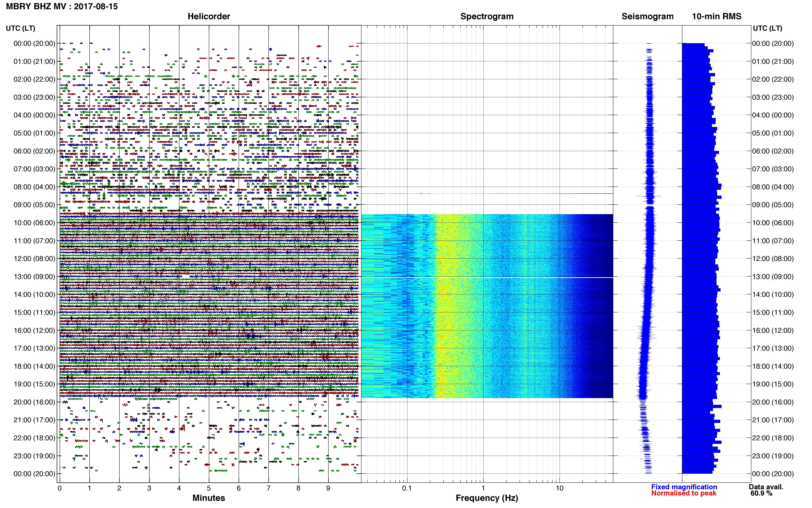
Task: Click frequency tick "0.1" below the spectrogram
Action: (x=407, y=488)
